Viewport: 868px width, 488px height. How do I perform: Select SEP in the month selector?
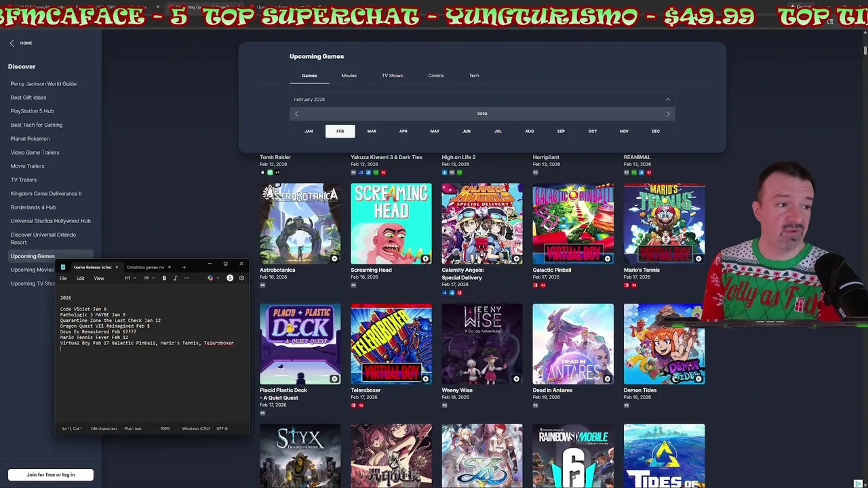pyautogui.click(x=561, y=131)
